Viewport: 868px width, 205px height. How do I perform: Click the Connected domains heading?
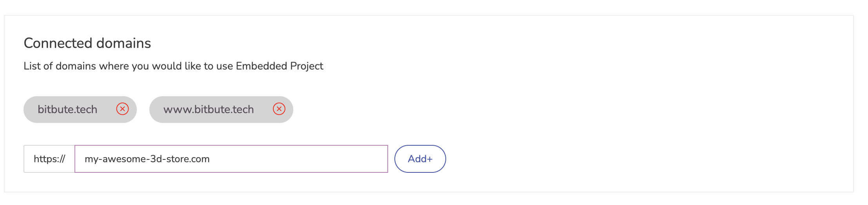(87, 43)
